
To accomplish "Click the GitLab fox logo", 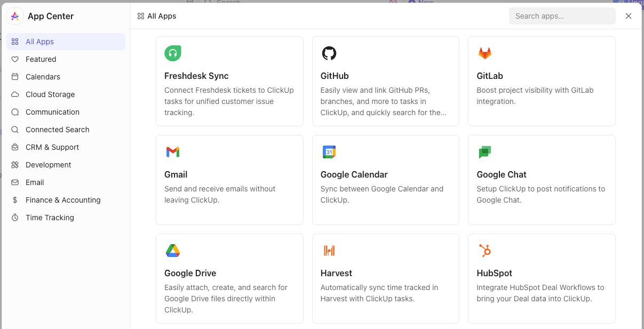I will [x=485, y=53].
